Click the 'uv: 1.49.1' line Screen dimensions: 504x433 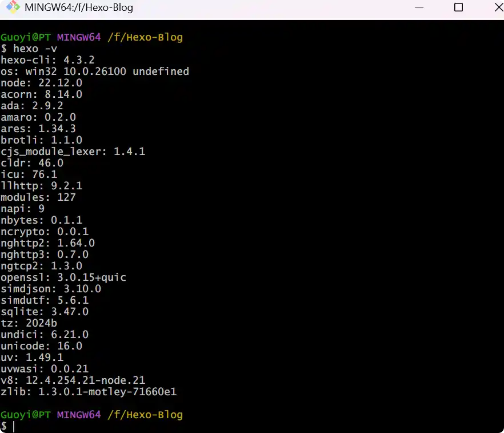coord(32,357)
